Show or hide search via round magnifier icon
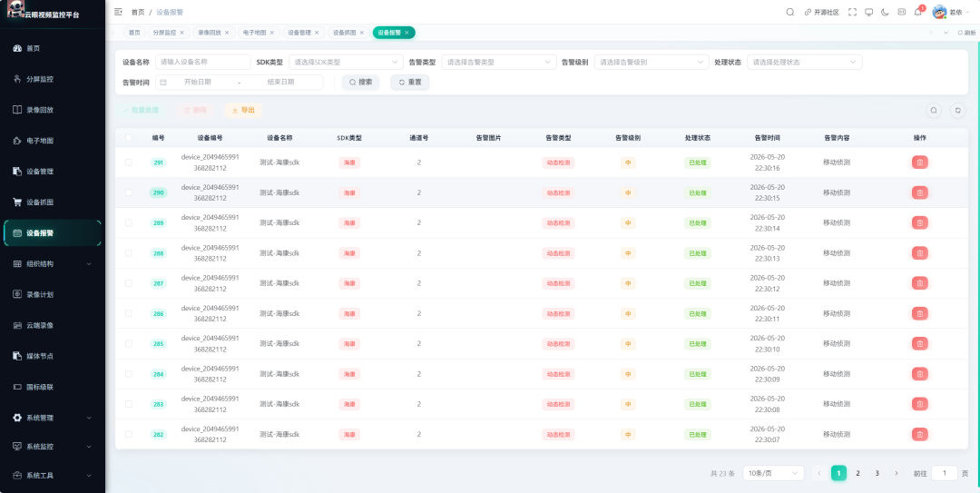 pos(934,110)
